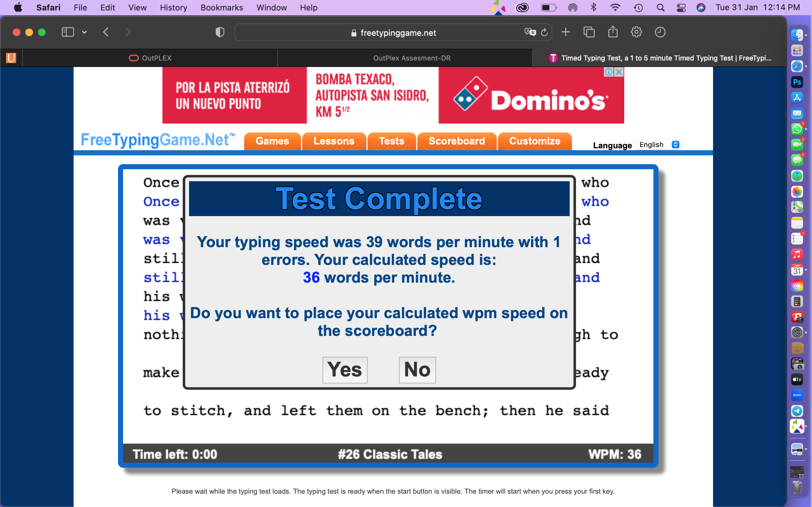Click the translate page icon in address bar

pyautogui.click(x=530, y=32)
